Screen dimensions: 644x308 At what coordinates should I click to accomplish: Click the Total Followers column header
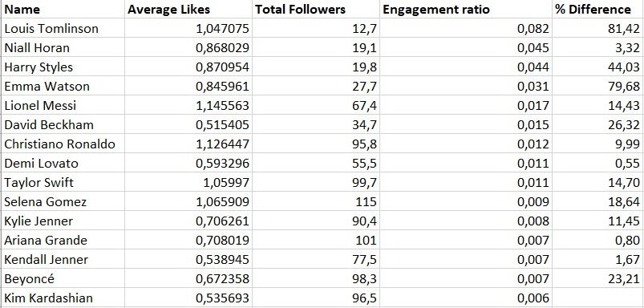pos(316,9)
